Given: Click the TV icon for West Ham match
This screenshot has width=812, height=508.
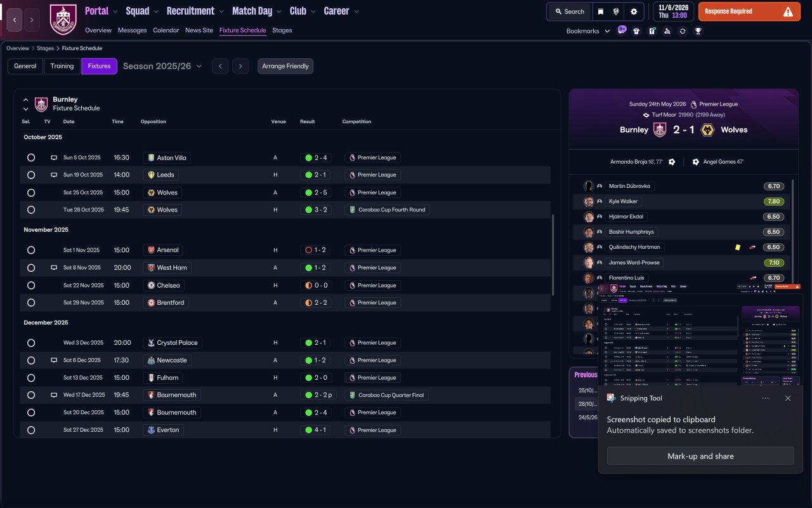Looking at the screenshot, I should pos(54,268).
